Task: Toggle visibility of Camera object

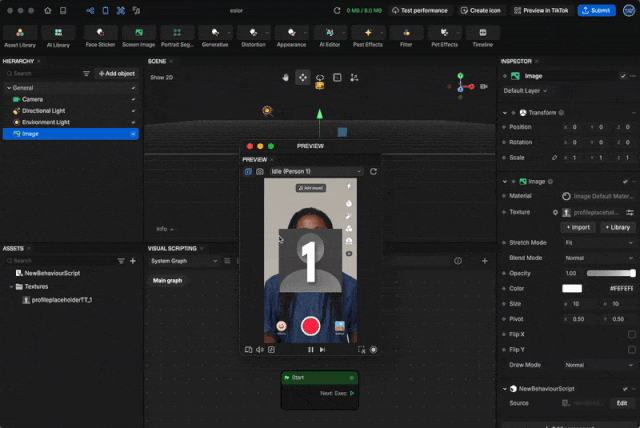Action: click(x=133, y=99)
